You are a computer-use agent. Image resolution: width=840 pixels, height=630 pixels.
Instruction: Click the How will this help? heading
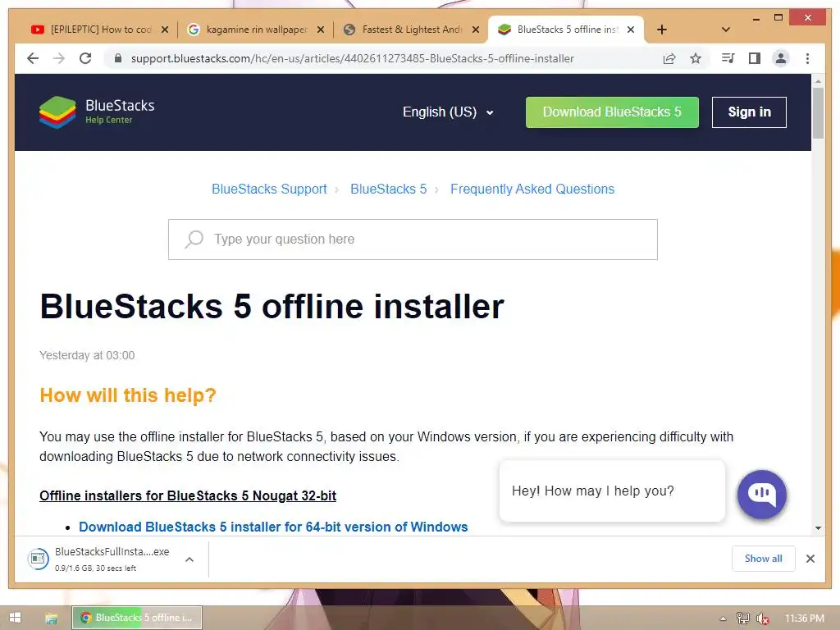click(x=127, y=395)
